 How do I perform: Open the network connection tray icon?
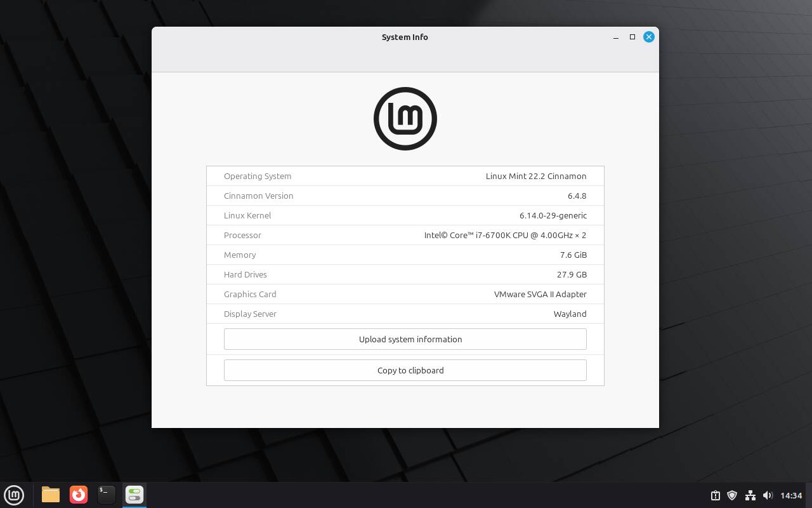pyautogui.click(x=750, y=495)
